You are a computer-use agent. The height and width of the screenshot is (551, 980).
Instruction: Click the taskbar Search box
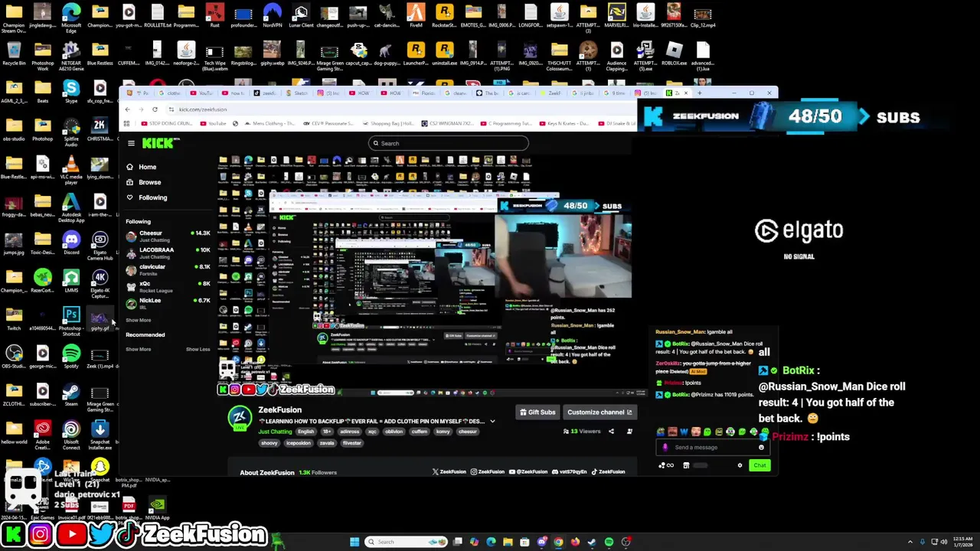407,542
